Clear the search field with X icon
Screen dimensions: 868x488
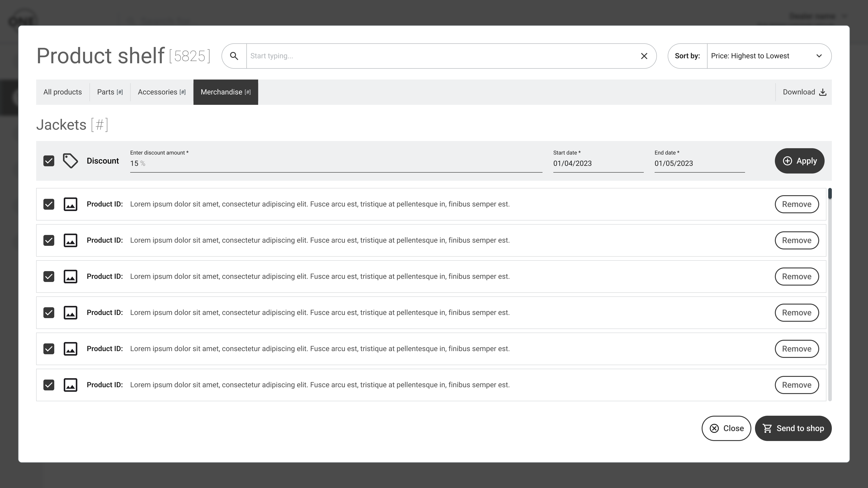pyautogui.click(x=644, y=56)
